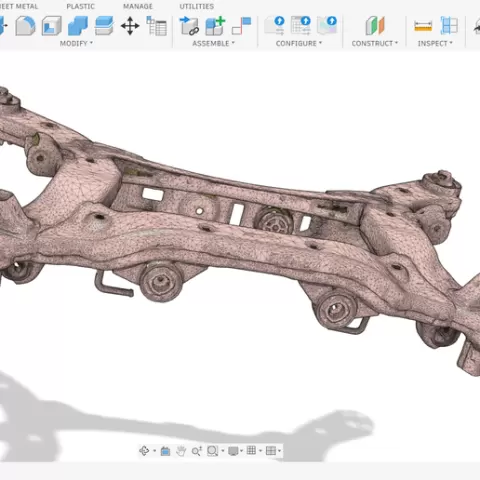Switch to the Manage tab
The width and height of the screenshot is (480, 480).
click(x=138, y=6)
